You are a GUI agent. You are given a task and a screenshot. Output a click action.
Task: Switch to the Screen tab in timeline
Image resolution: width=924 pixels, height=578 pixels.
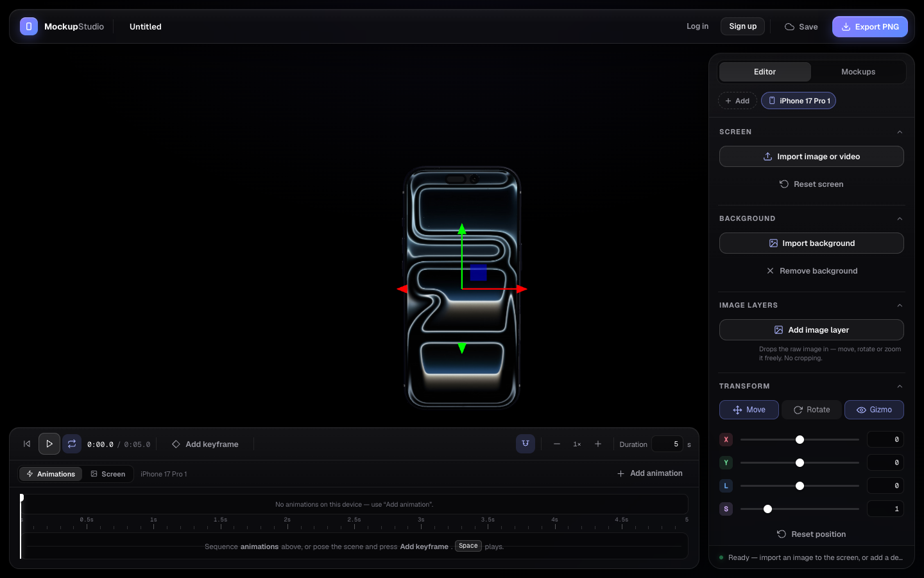coord(108,474)
